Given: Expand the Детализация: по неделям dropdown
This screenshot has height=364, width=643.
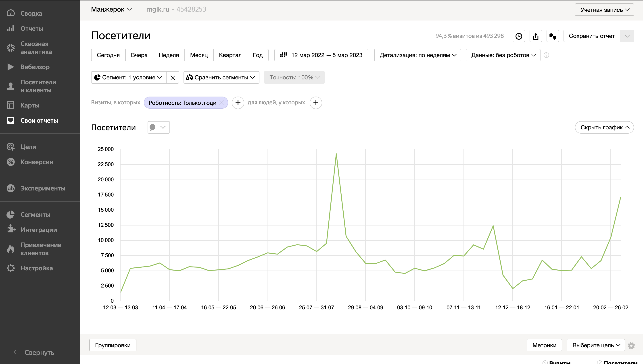Looking at the screenshot, I should pos(418,55).
